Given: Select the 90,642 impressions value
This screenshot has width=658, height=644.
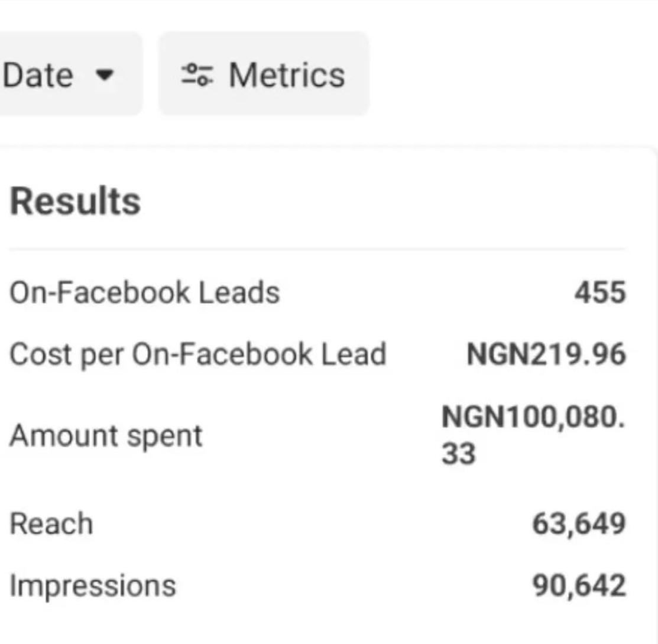Looking at the screenshot, I should [x=579, y=585].
